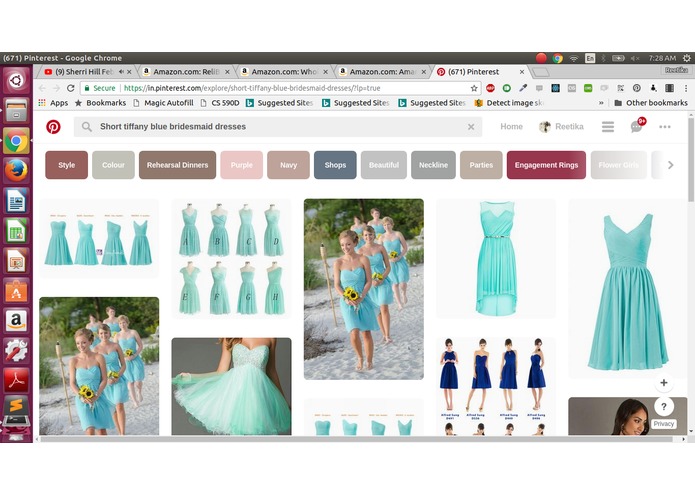Bookmark page with star icon in address bar
Screen dimensions: 695x494
pos(474,88)
